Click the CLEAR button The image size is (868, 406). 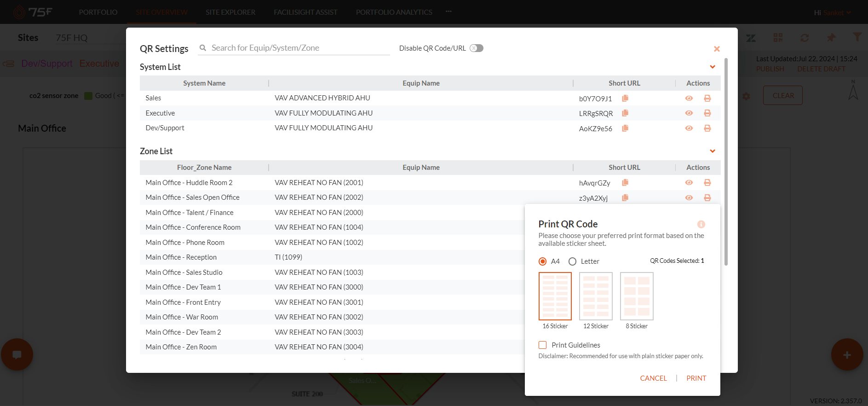coord(783,95)
